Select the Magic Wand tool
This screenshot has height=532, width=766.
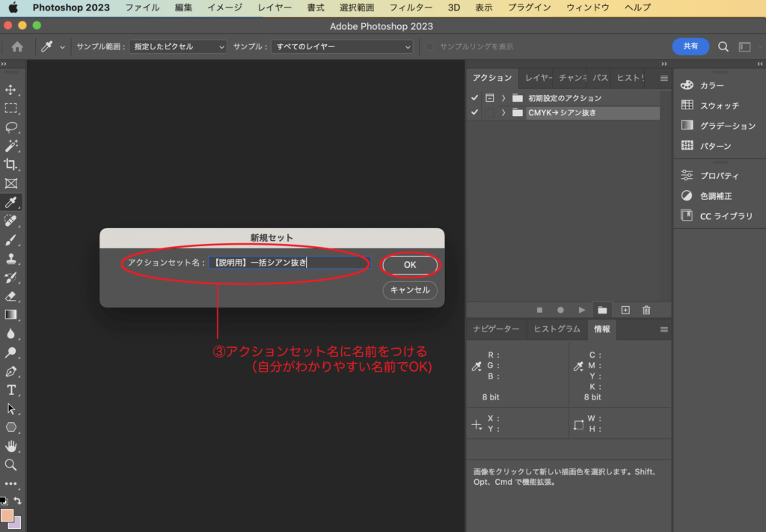coord(10,146)
